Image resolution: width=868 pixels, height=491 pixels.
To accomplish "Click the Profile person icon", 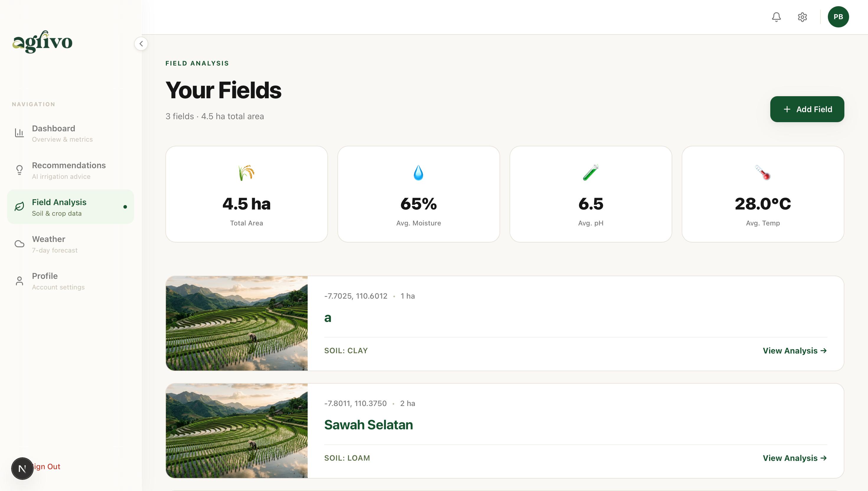I will [19, 281].
